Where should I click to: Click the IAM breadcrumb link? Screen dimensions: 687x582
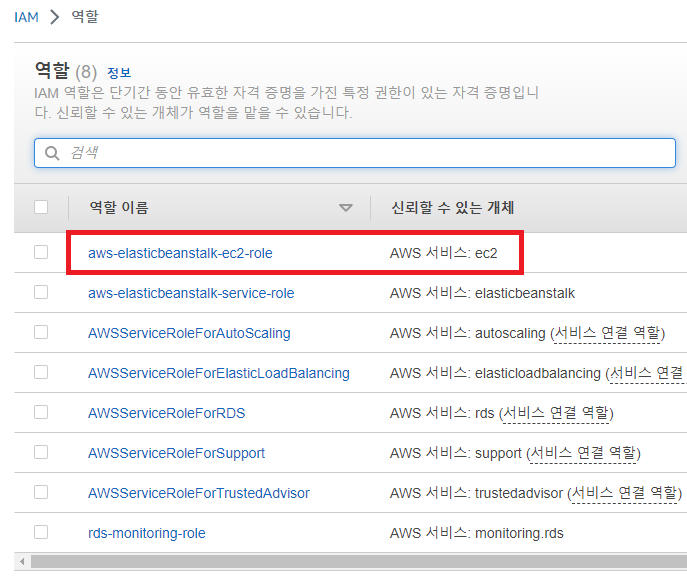[26, 17]
